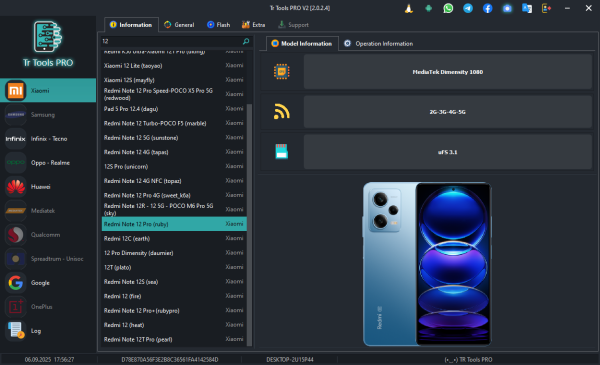Click the storage card icon
This screenshot has width=600, height=365.
tap(282, 152)
